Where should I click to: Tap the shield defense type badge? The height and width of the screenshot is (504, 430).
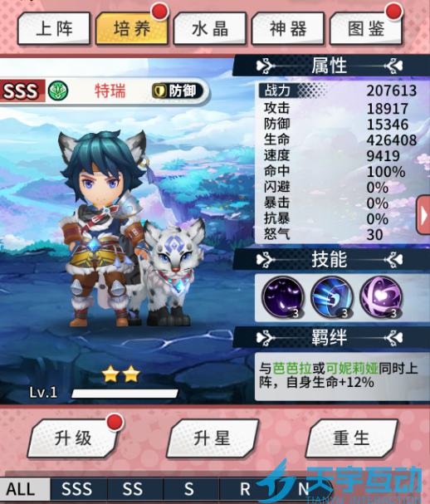point(178,91)
